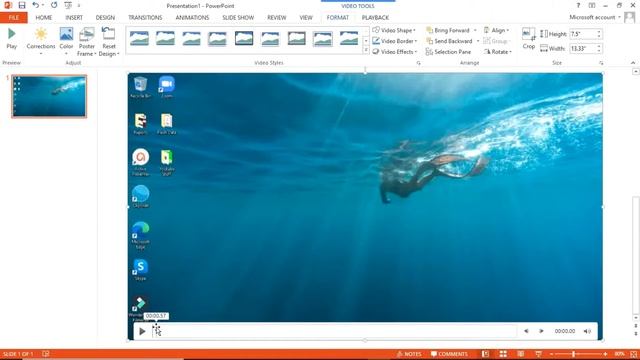The image size is (640, 360).
Task: Switch to the ANIMATIONS tab
Action: (x=192, y=18)
